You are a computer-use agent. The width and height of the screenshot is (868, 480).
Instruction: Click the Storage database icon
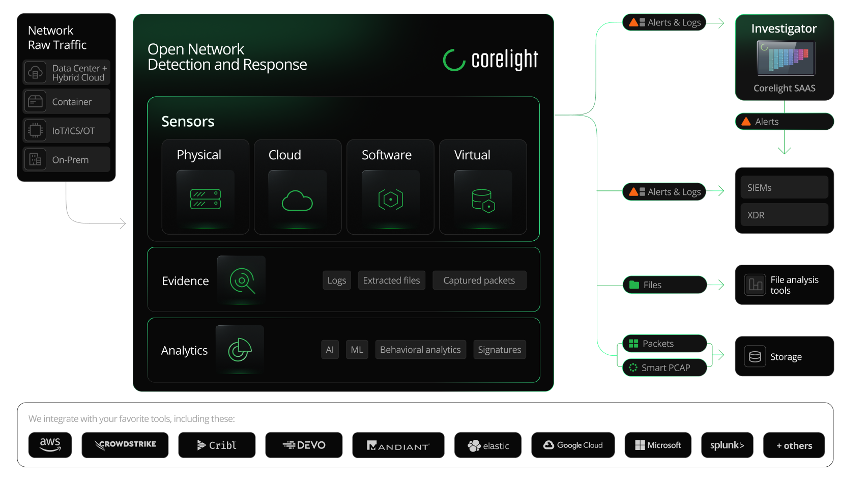(755, 356)
